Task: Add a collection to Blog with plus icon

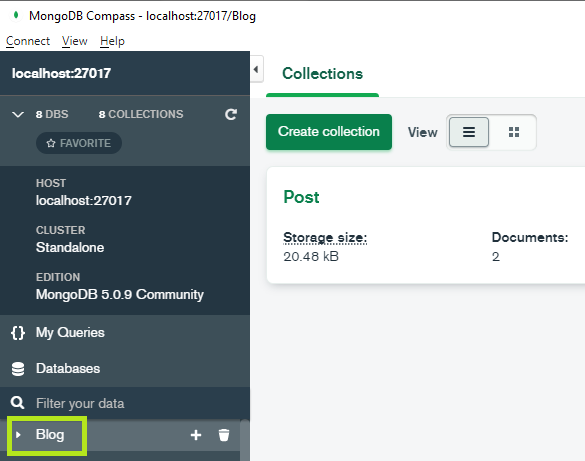Action: [x=196, y=435]
